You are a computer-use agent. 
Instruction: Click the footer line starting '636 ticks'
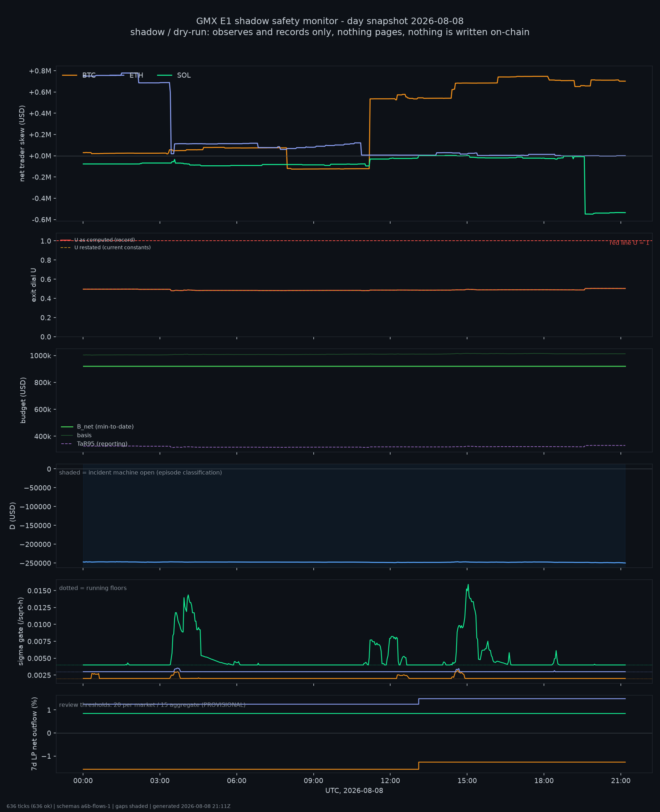[x=118, y=806]
